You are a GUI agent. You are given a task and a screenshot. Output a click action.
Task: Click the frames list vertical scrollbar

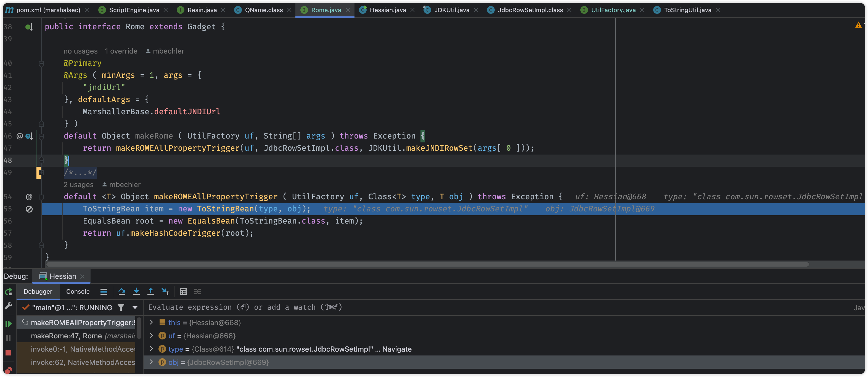139,328
